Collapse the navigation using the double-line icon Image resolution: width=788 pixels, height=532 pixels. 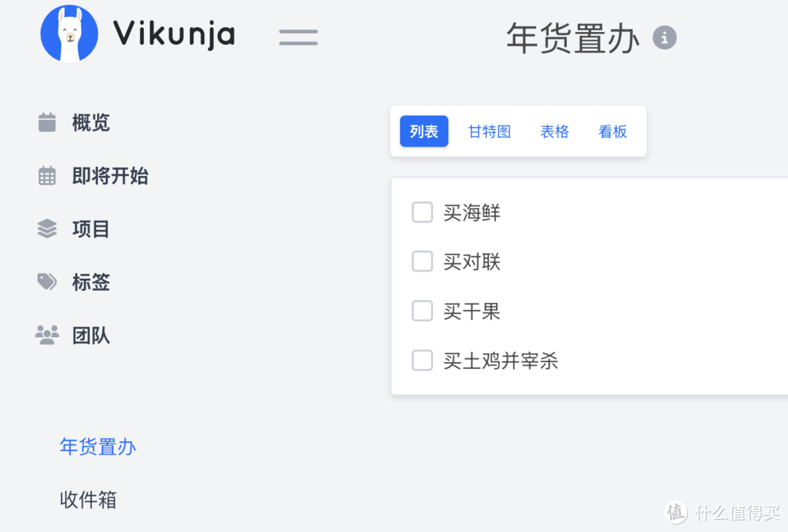pyautogui.click(x=298, y=36)
